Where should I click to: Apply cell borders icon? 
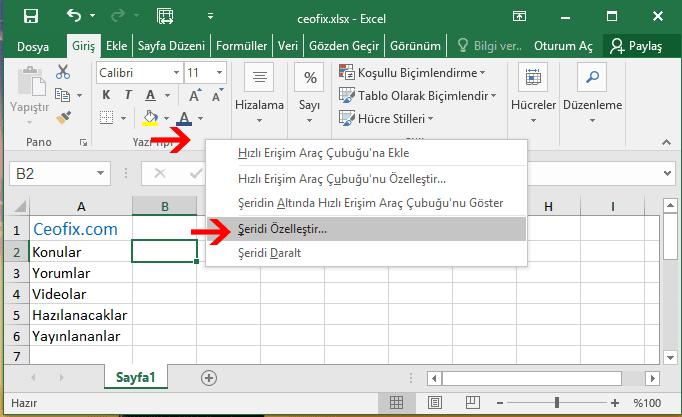tap(107, 117)
